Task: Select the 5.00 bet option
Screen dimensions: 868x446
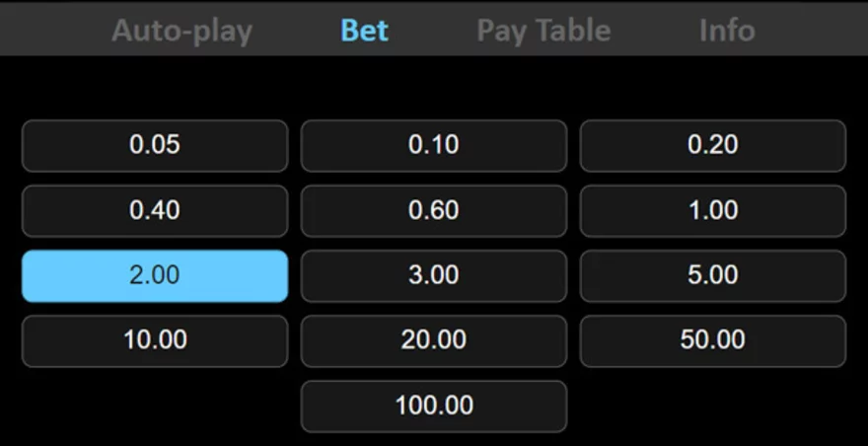Action: coord(712,275)
